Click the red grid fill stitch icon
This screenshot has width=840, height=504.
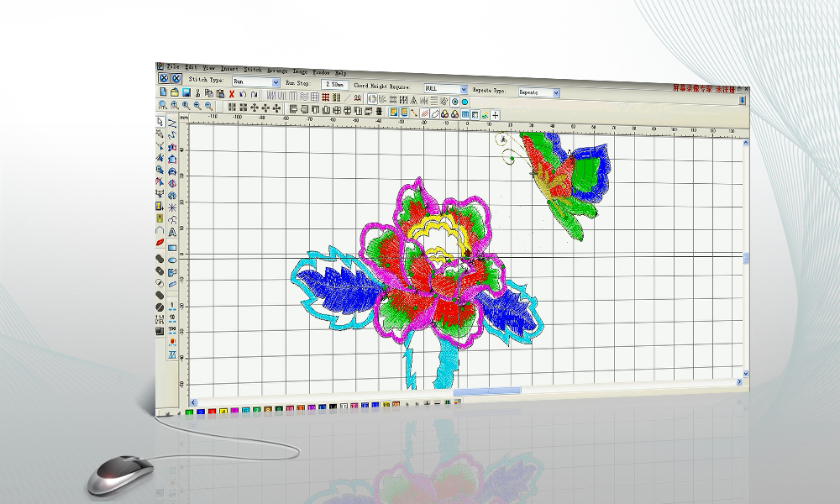(x=326, y=97)
